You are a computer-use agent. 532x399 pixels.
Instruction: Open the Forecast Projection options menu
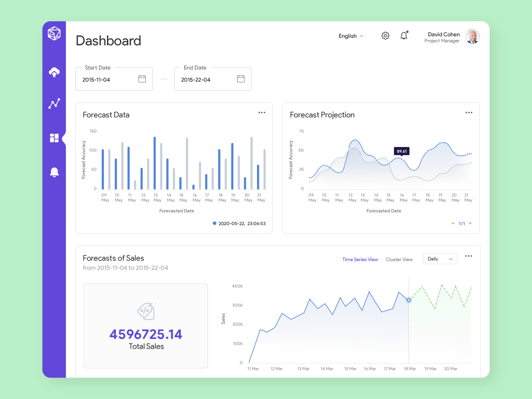469,113
